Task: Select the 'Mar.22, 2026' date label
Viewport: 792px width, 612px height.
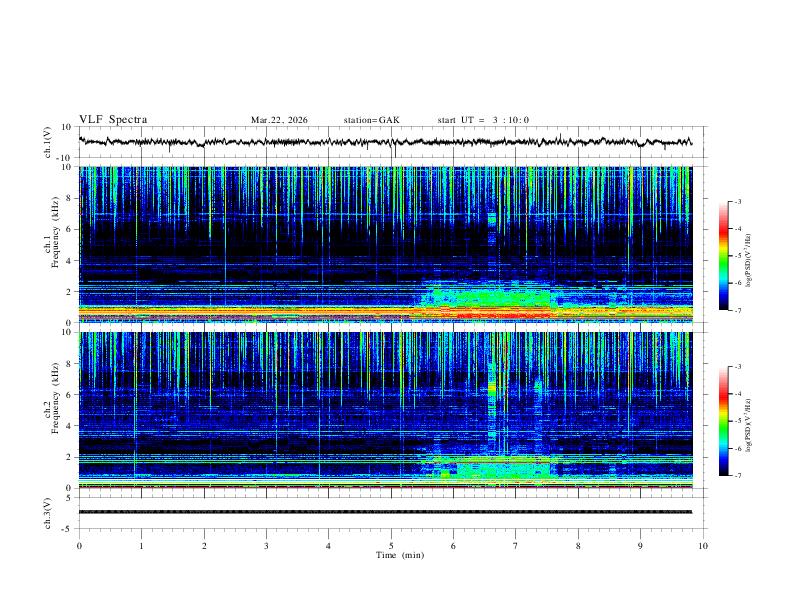Action: pyautogui.click(x=279, y=120)
